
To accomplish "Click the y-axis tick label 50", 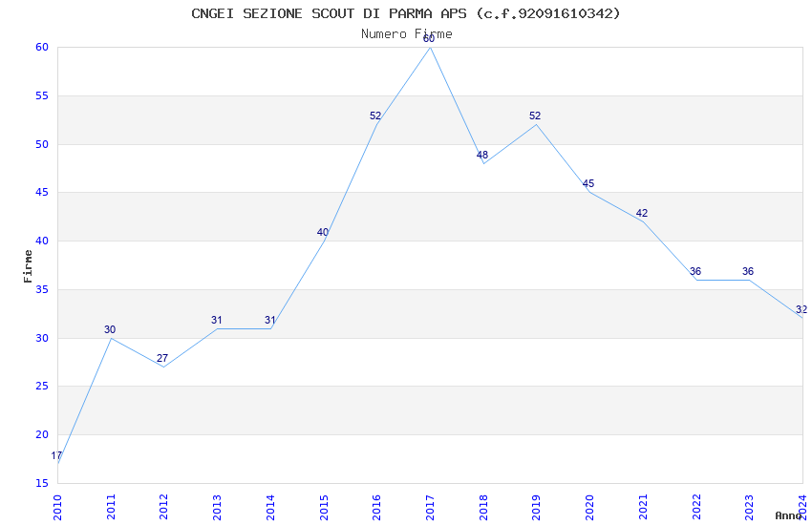I will 42,144.
